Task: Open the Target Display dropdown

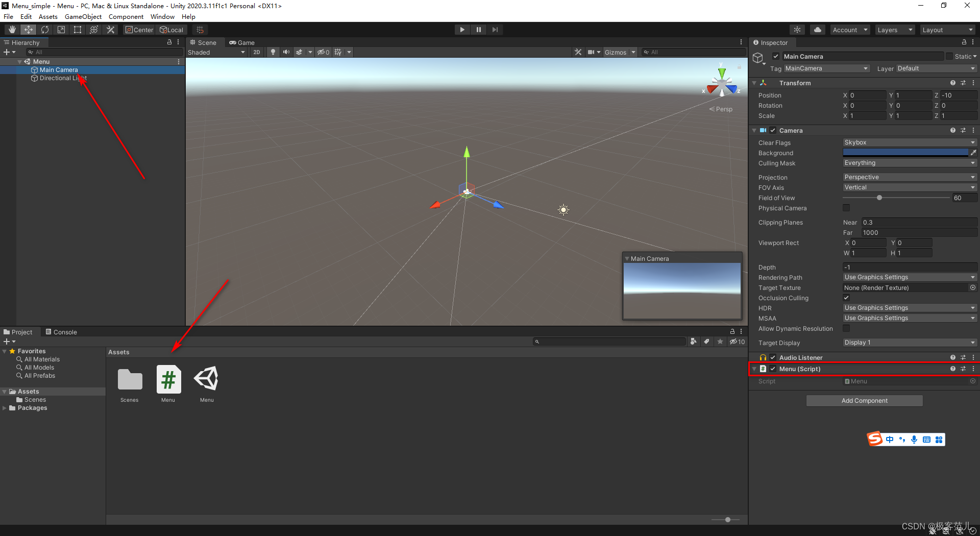Action: [910, 343]
